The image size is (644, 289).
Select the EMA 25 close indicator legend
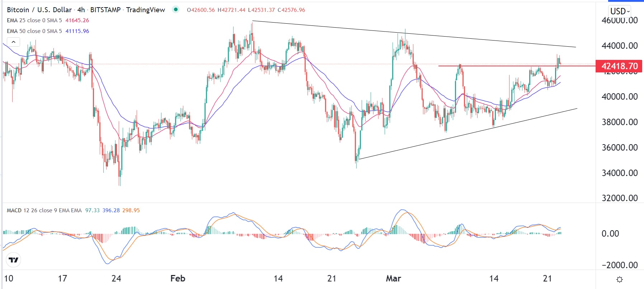(x=34, y=20)
